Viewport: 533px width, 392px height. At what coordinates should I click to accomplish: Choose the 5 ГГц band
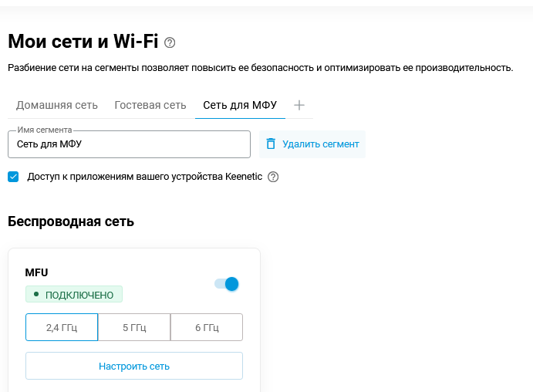[x=134, y=327]
